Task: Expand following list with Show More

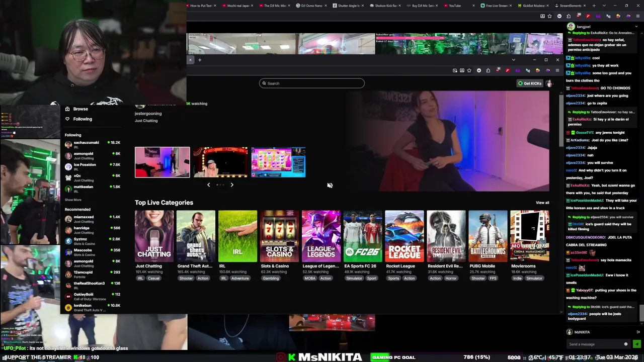Action: pos(73,200)
